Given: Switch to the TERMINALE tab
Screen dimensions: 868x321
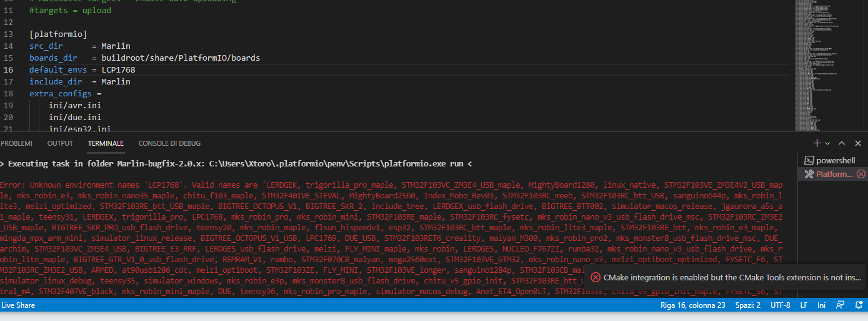Looking at the screenshot, I should point(106,143).
